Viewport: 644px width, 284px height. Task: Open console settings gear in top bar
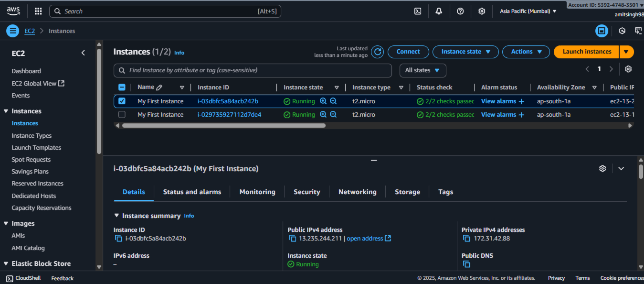[x=482, y=11]
